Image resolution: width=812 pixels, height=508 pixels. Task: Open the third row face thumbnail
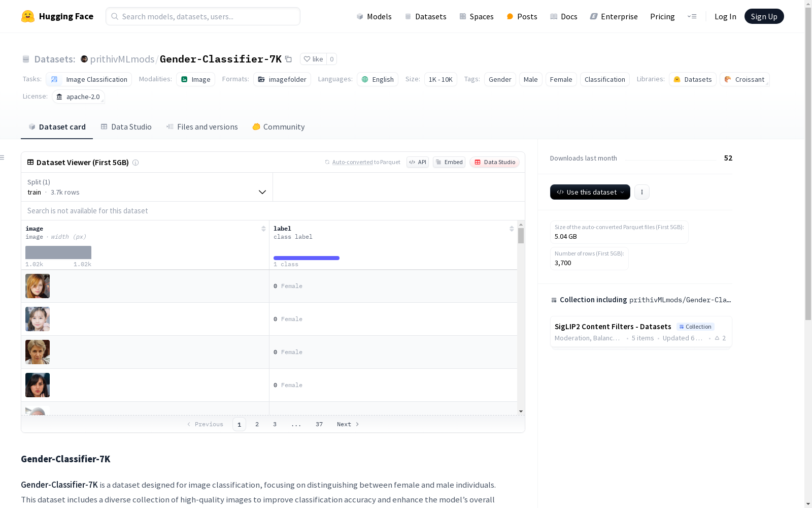pos(38,352)
